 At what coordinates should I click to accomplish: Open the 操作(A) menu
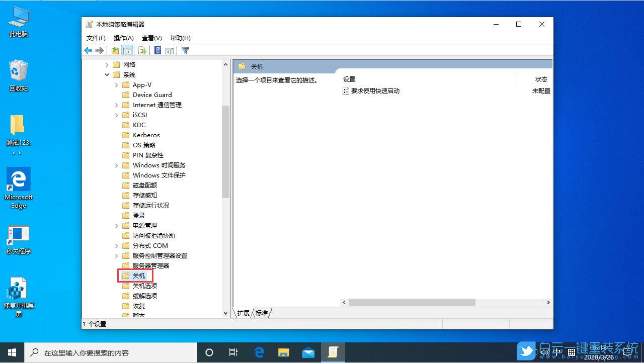pyautogui.click(x=124, y=38)
